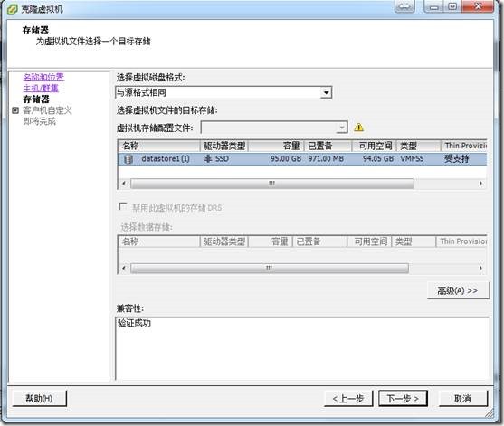This screenshot has height=426, width=504.
Task: Click the 95.00 GB capacity cell
Action: point(286,159)
